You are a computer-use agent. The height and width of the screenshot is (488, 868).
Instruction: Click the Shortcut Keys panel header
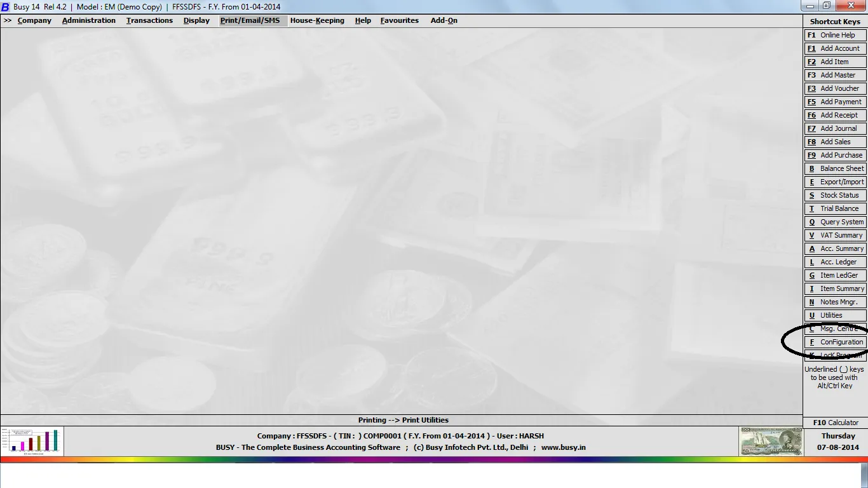pyautogui.click(x=835, y=22)
